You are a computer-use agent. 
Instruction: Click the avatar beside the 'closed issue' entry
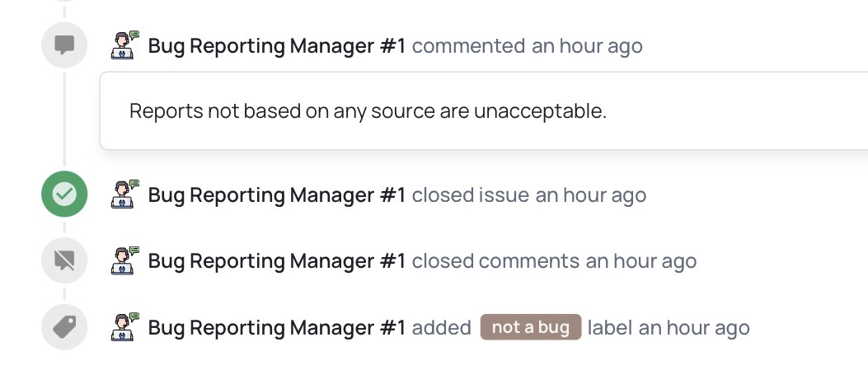point(124,194)
